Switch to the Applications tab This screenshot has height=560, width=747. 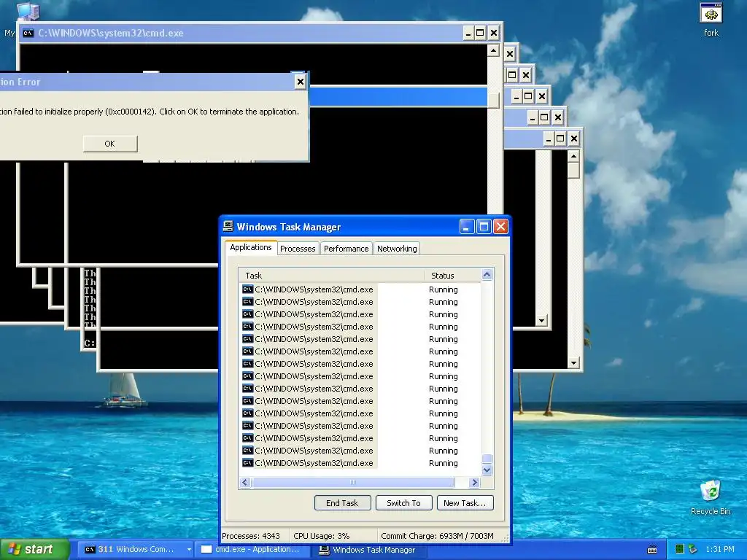point(251,247)
